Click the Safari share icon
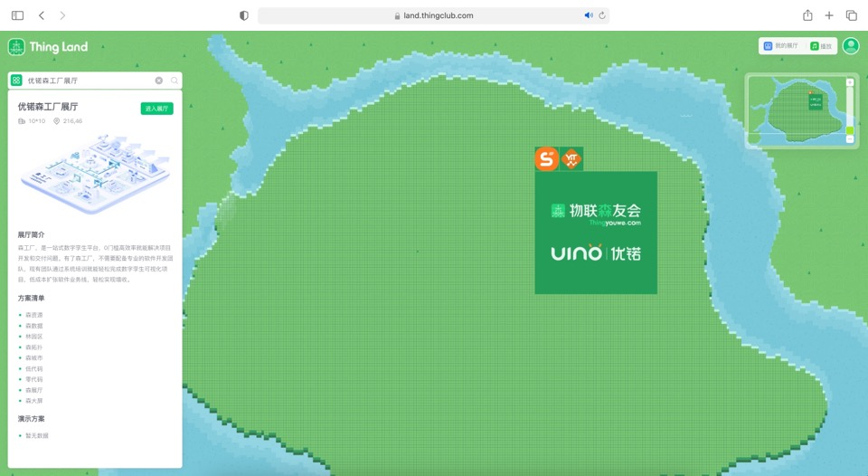Image resolution: width=868 pixels, height=476 pixels. click(807, 15)
